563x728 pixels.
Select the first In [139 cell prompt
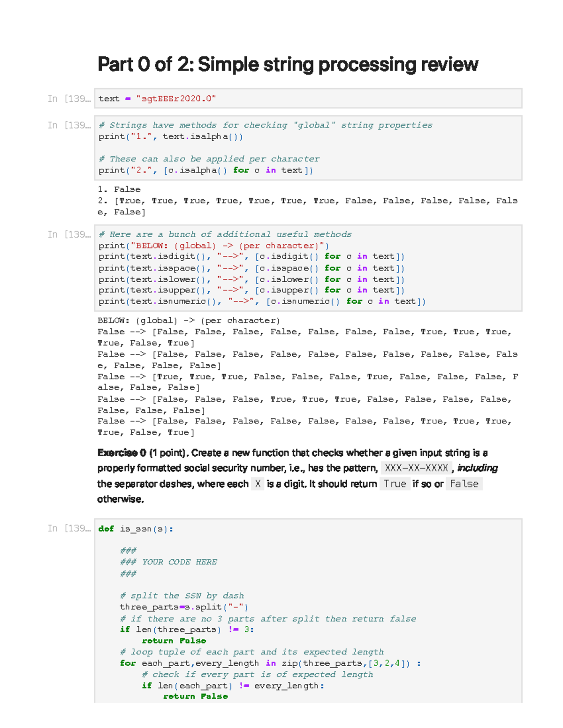69,98
